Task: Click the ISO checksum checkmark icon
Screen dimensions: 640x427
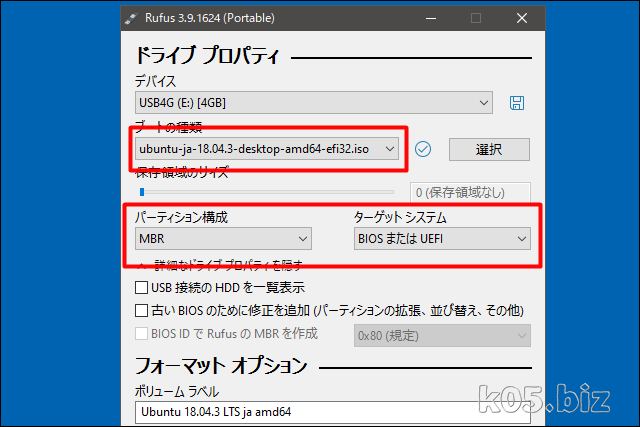Action: pyautogui.click(x=423, y=149)
